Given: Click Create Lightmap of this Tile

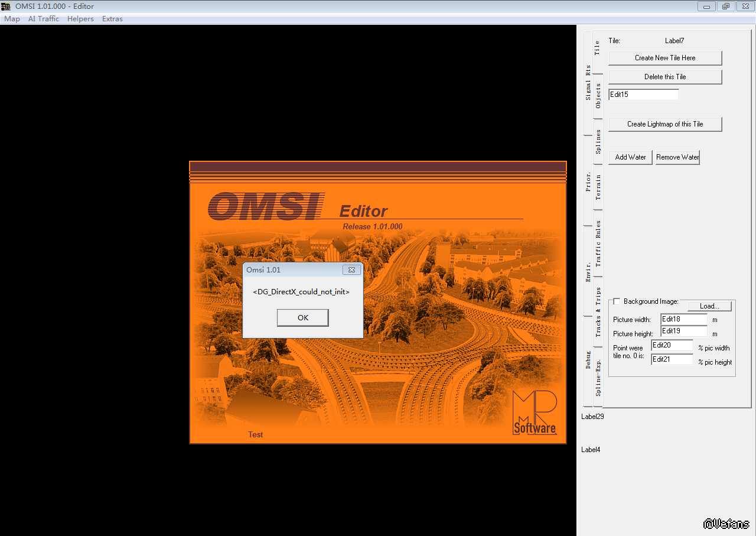Looking at the screenshot, I should [x=665, y=124].
